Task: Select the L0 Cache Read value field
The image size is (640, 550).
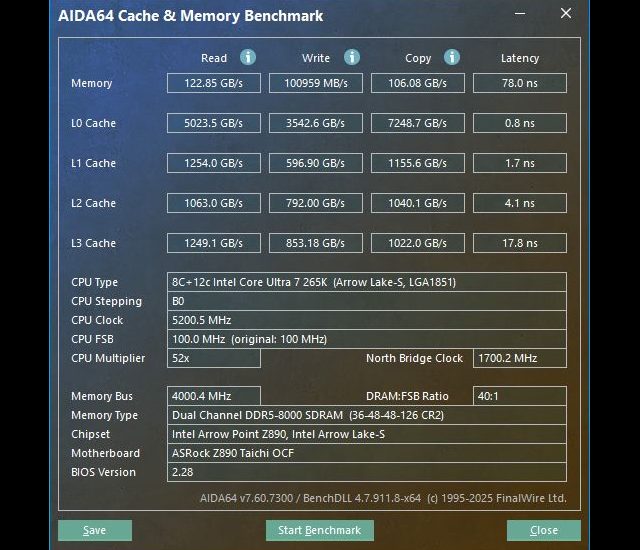Action: [x=214, y=123]
